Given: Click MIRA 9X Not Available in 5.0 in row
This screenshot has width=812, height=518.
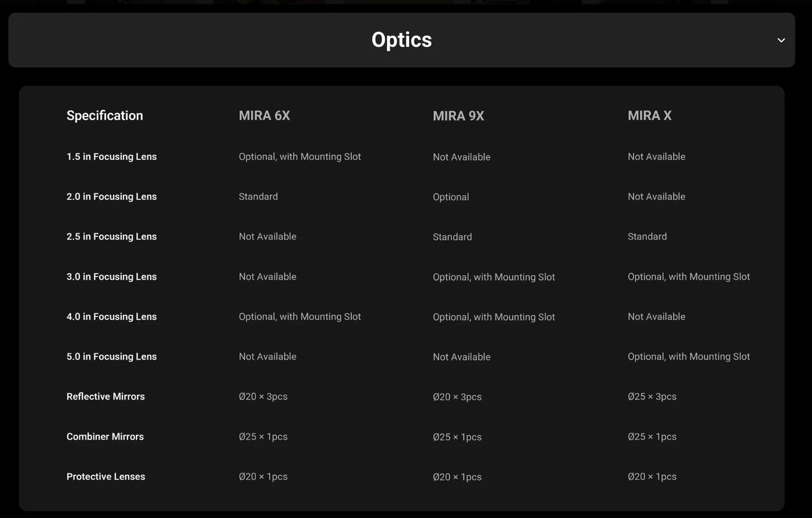Looking at the screenshot, I should coord(462,357).
